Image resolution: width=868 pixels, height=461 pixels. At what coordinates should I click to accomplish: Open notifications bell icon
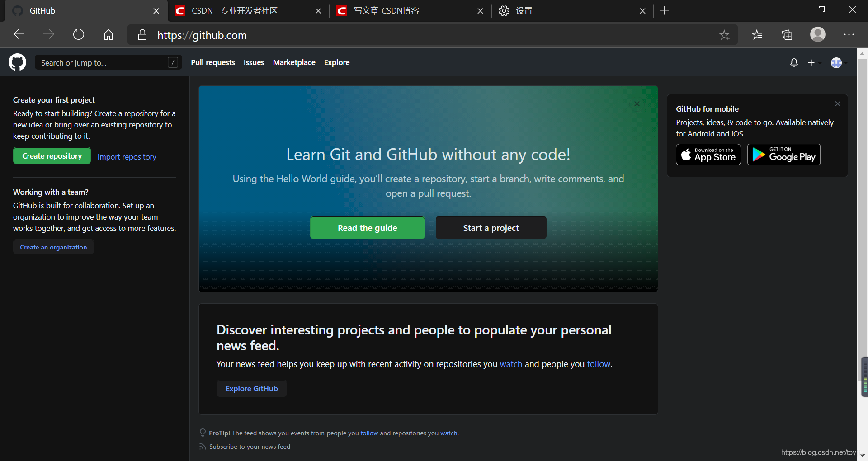coord(794,63)
